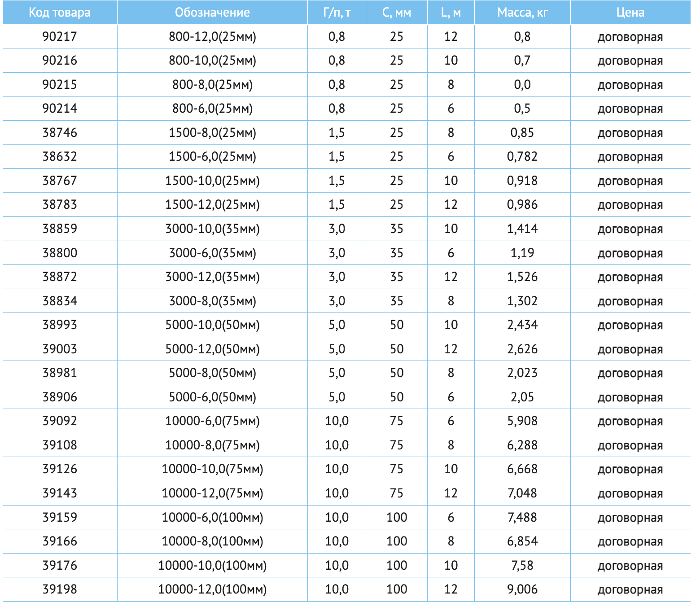Click the 'Код товара' column header
This screenshot has width=700, height=607.
(60, 12)
